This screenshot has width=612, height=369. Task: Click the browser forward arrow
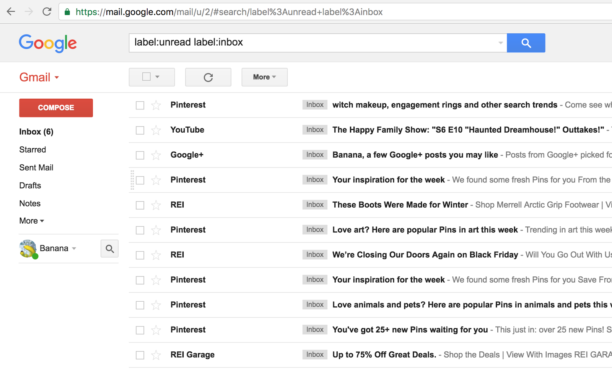[29, 12]
